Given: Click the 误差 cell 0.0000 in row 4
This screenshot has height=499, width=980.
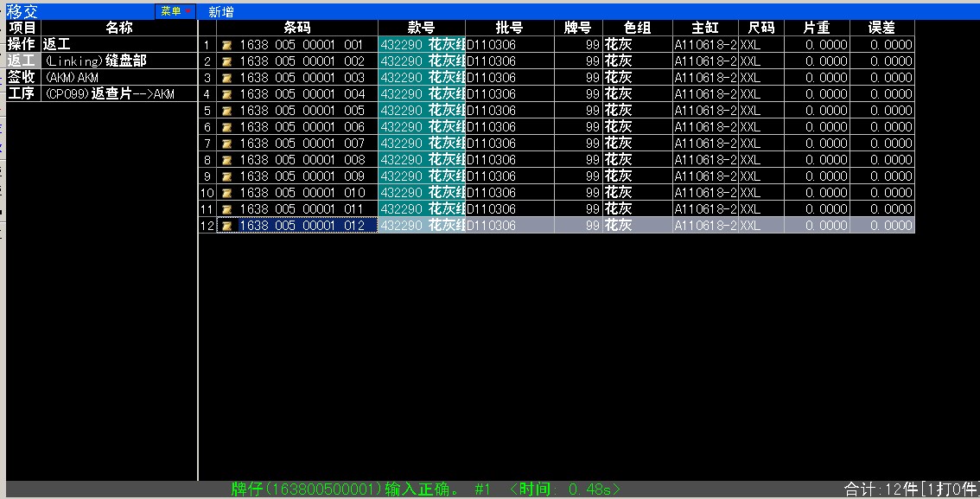Looking at the screenshot, I should click(x=881, y=94).
